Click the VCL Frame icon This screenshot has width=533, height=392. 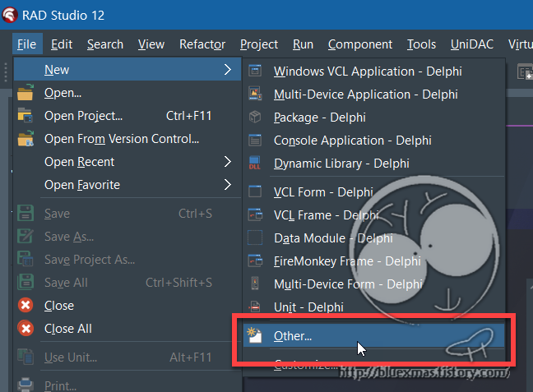(255, 214)
